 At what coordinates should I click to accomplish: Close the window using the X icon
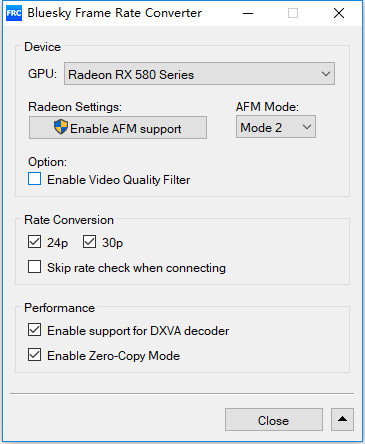click(339, 13)
